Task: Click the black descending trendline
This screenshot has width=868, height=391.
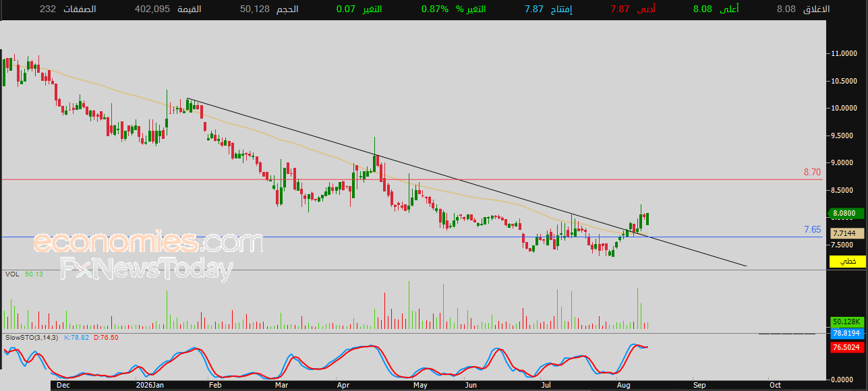Action: click(x=465, y=183)
